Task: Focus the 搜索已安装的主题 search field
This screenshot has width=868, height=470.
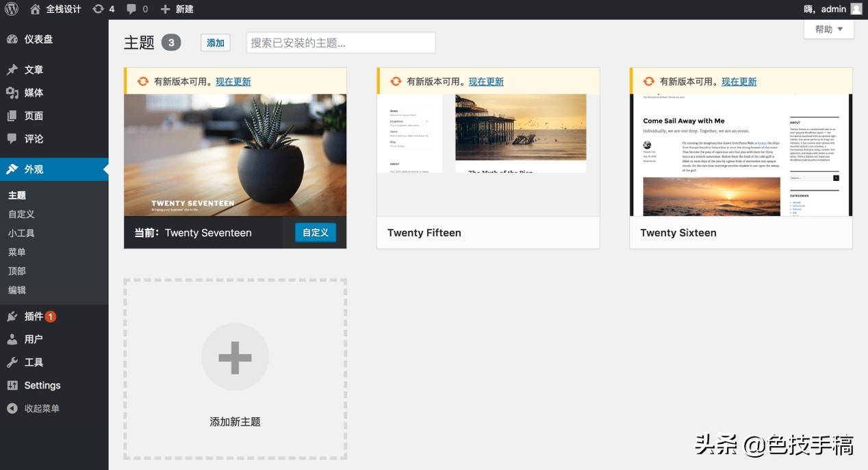Action: [x=341, y=42]
